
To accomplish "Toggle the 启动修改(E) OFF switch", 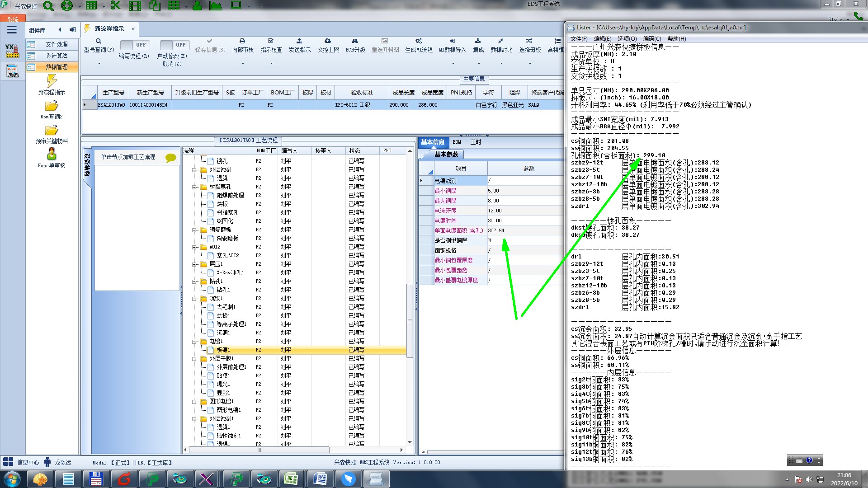I will 174,45.
